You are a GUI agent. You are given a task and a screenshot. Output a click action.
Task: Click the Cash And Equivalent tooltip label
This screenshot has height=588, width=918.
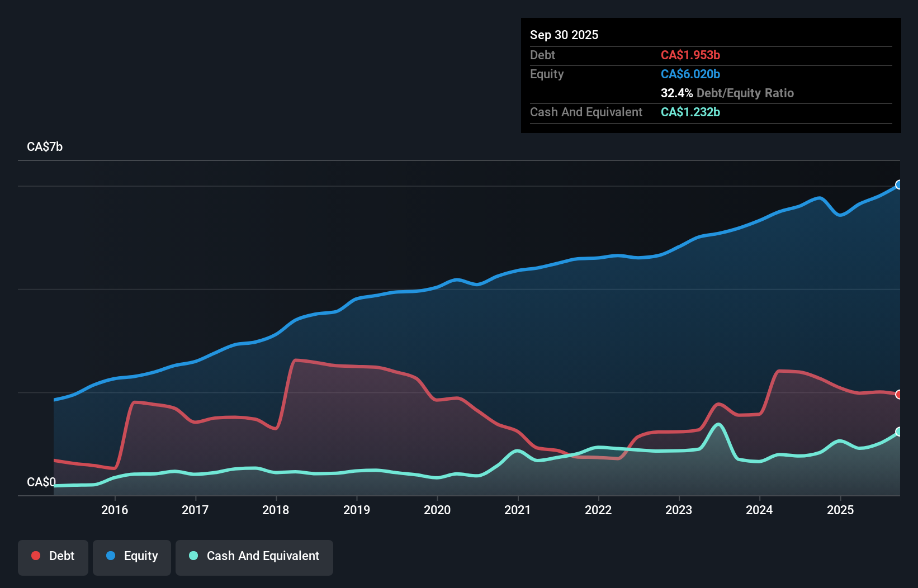point(586,112)
